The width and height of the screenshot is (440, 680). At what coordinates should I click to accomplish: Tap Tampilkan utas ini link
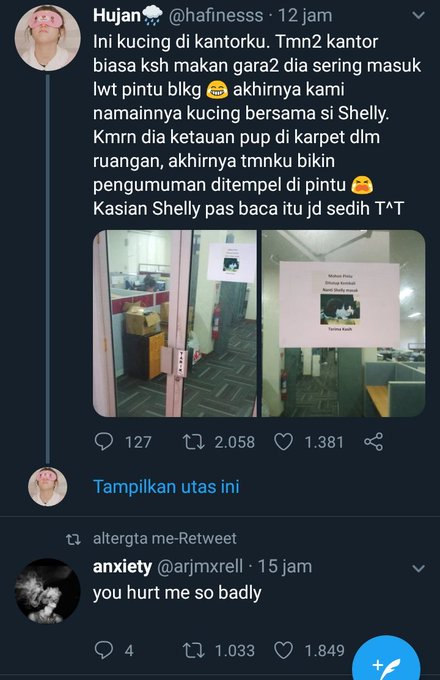(x=166, y=487)
